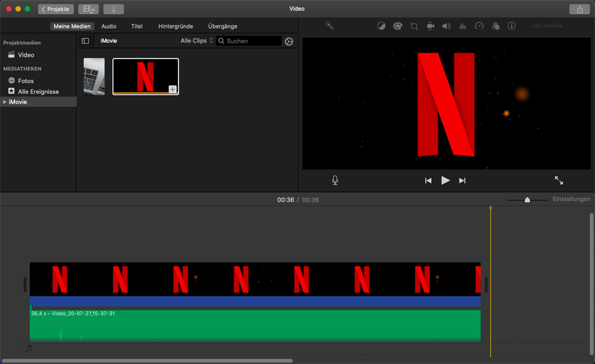Show clip information icon

pos(511,26)
